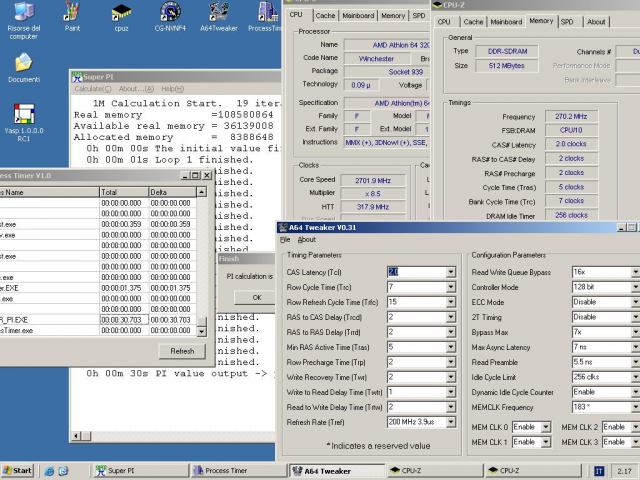Click the Code Name Winchester field
This screenshot has width=640, height=480.
(x=376, y=58)
